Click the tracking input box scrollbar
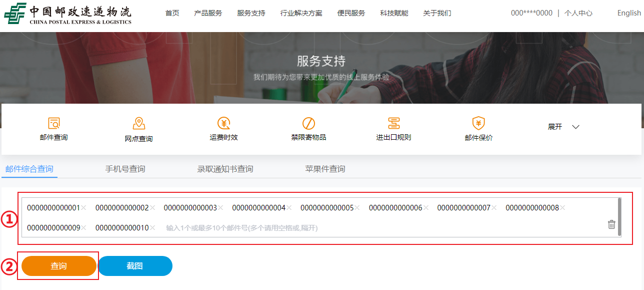Viewport: 644px width, 290px height. 620,216
